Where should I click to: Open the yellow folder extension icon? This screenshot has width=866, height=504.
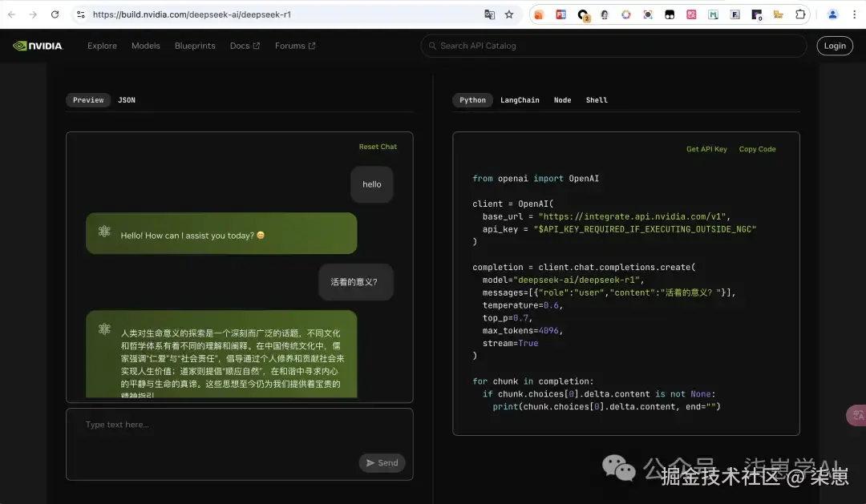[778, 14]
